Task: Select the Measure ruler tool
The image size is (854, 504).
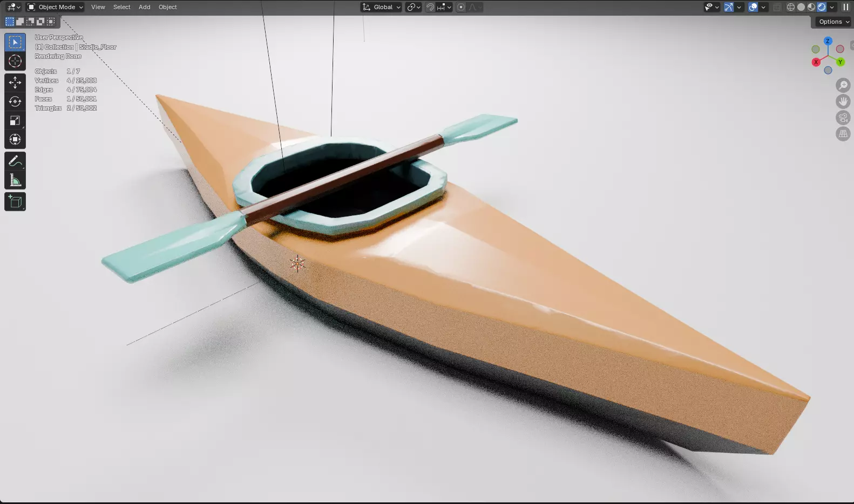Action: tap(15, 180)
